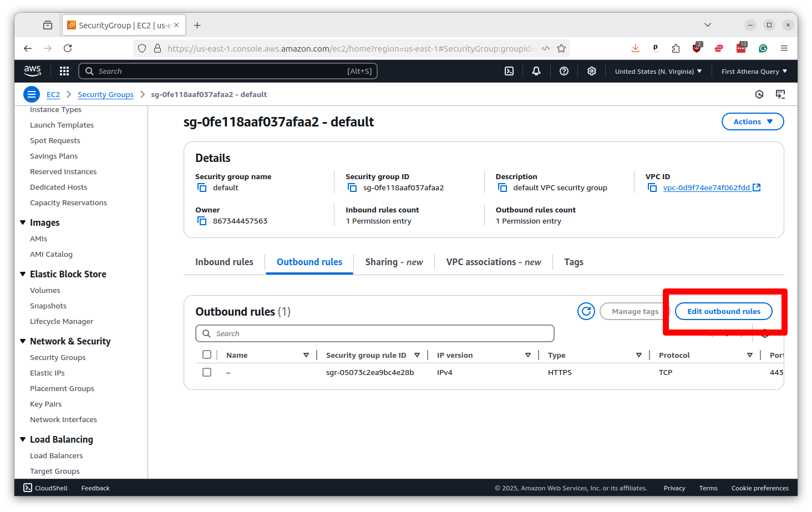Click the outbound rules search field
Screen dimensions: 812x512
[x=375, y=333]
